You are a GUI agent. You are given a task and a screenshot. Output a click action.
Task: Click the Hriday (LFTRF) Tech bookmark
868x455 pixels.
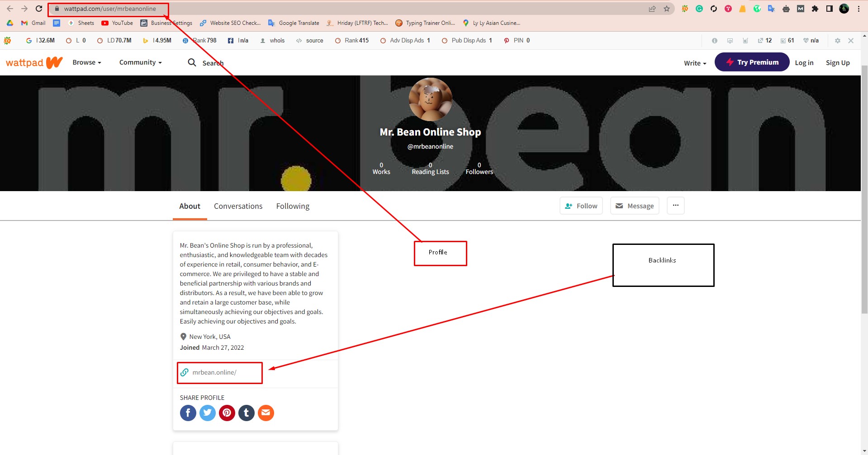(357, 23)
